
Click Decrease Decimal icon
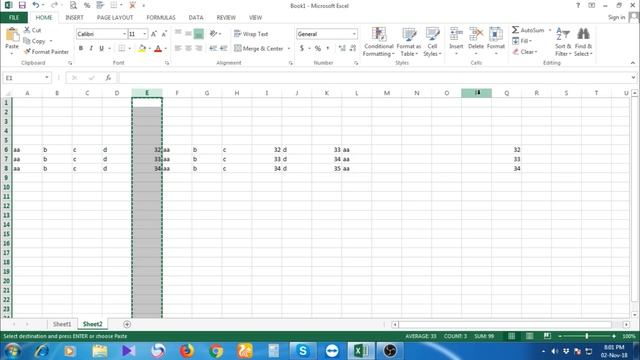(x=353, y=49)
